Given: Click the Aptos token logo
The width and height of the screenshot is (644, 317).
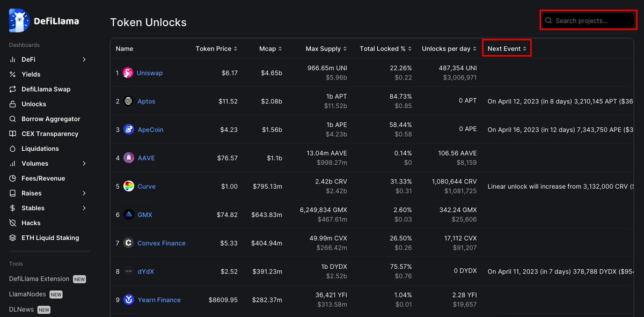Looking at the screenshot, I should [x=128, y=101].
